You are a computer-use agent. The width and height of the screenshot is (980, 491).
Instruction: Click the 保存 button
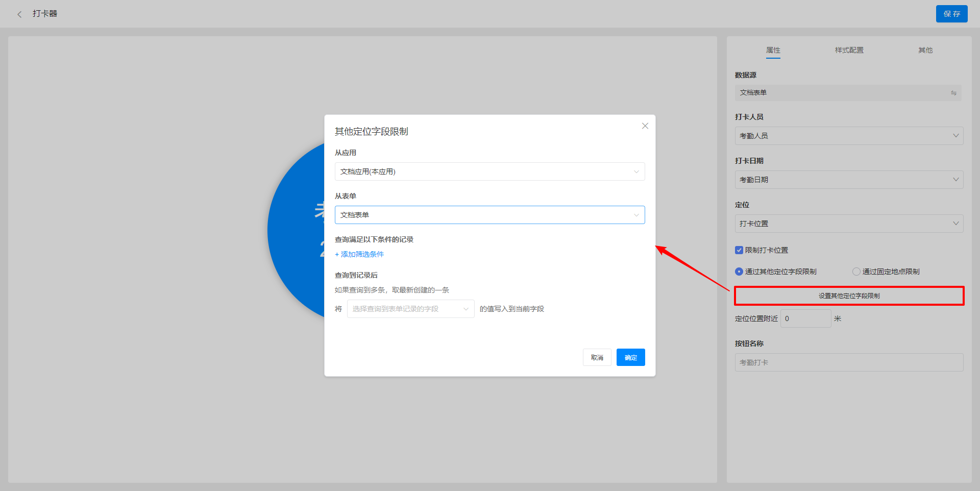[x=951, y=14]
